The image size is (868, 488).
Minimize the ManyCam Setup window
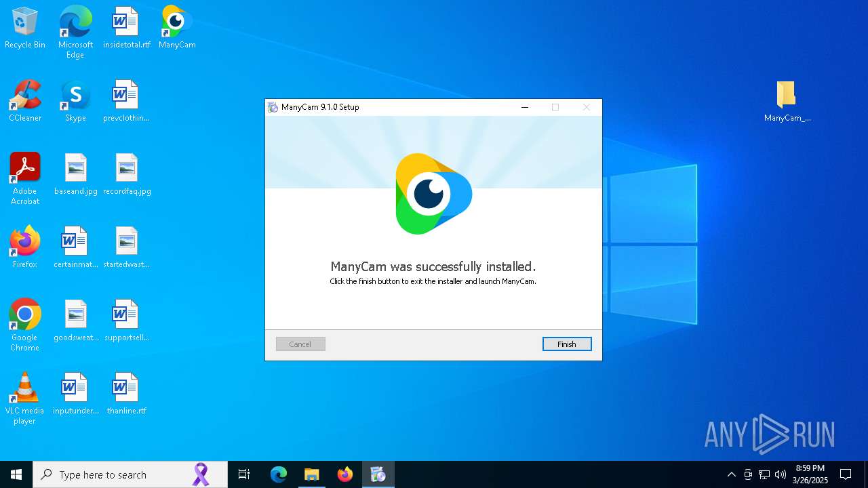pyautogui.click(x=525, y=107)
